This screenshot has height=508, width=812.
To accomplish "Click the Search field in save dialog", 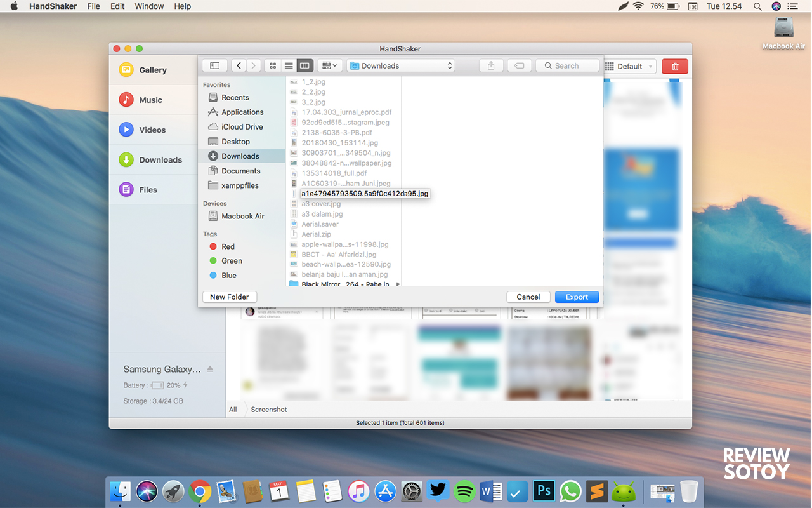I will click(568, 65).
